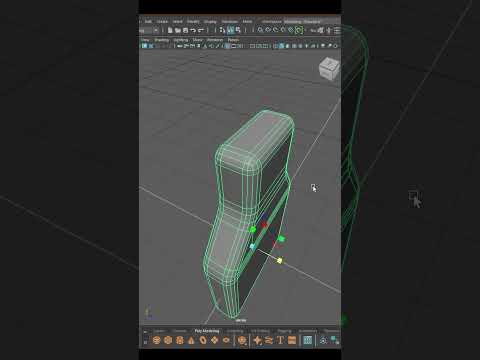Screen dimensions: 480x360
Task: Click the platonic solid shelf icon
Action: coord(242,340)
